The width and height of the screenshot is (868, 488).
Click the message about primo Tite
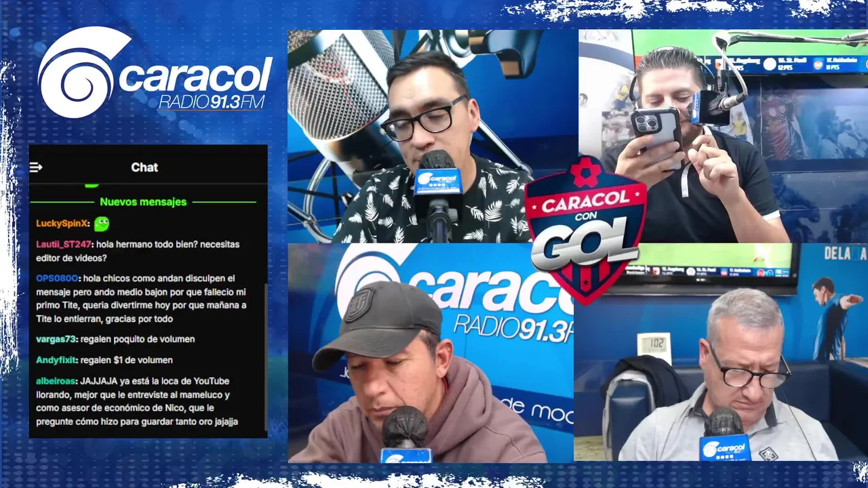tap(142, 298)
